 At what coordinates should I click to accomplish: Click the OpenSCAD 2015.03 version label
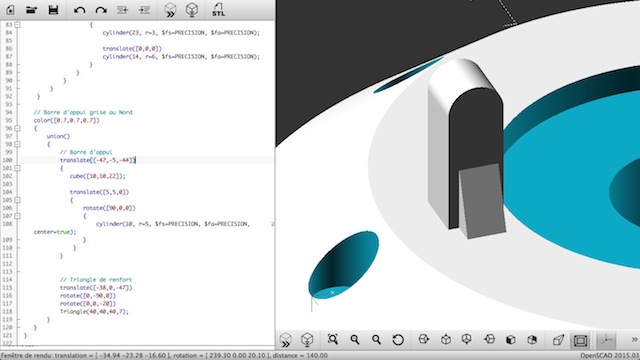tap(610, 356)
